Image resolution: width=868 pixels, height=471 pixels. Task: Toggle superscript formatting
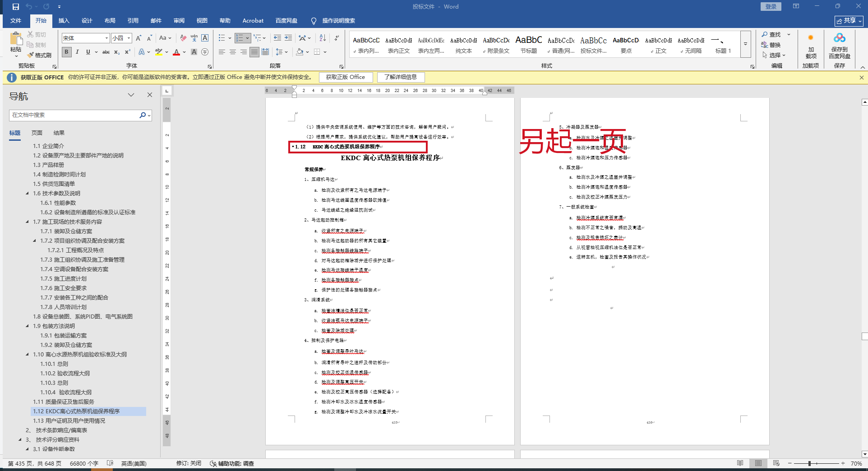coord(128,52)
